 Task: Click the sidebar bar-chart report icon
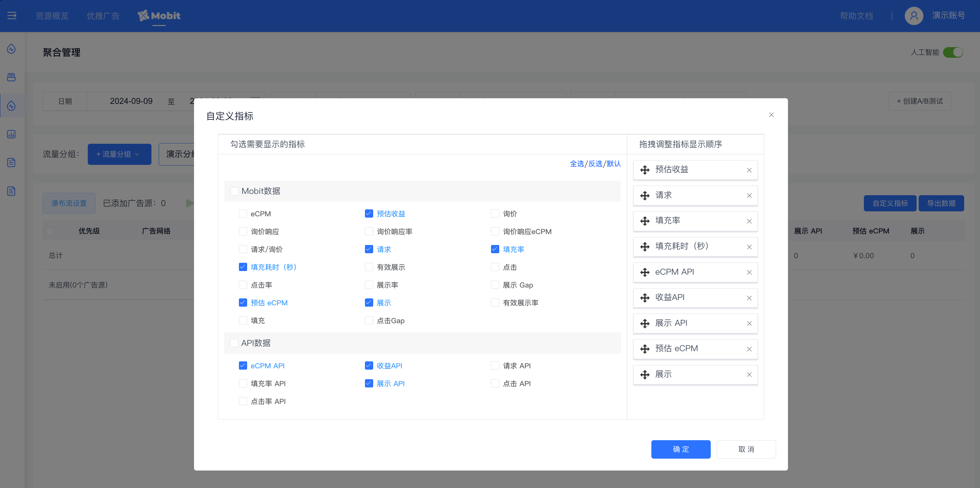(12, 134)
